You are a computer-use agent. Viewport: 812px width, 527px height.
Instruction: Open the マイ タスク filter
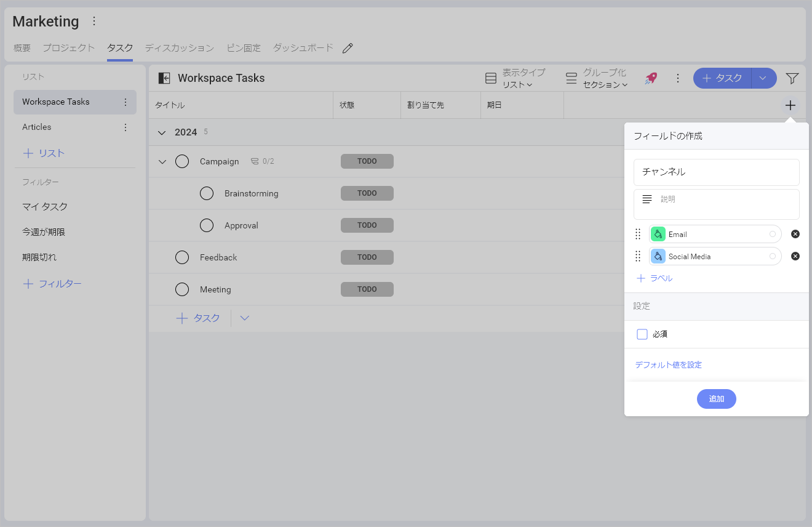pyautogui.click(x=45, y=207)
